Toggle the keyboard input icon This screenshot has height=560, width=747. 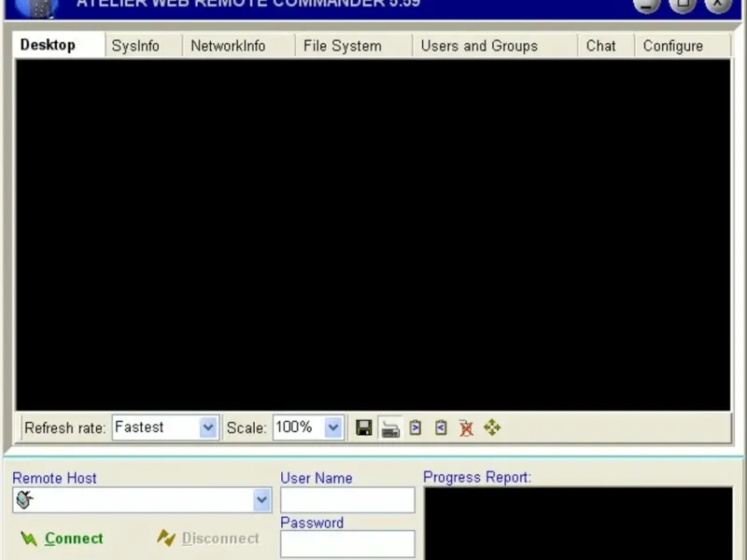coord(390,428)
